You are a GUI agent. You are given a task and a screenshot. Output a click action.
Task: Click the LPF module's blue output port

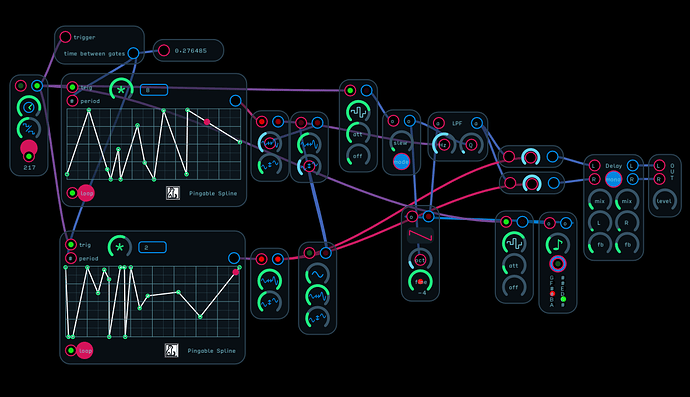pyautogui.click(x=477, y=123)
